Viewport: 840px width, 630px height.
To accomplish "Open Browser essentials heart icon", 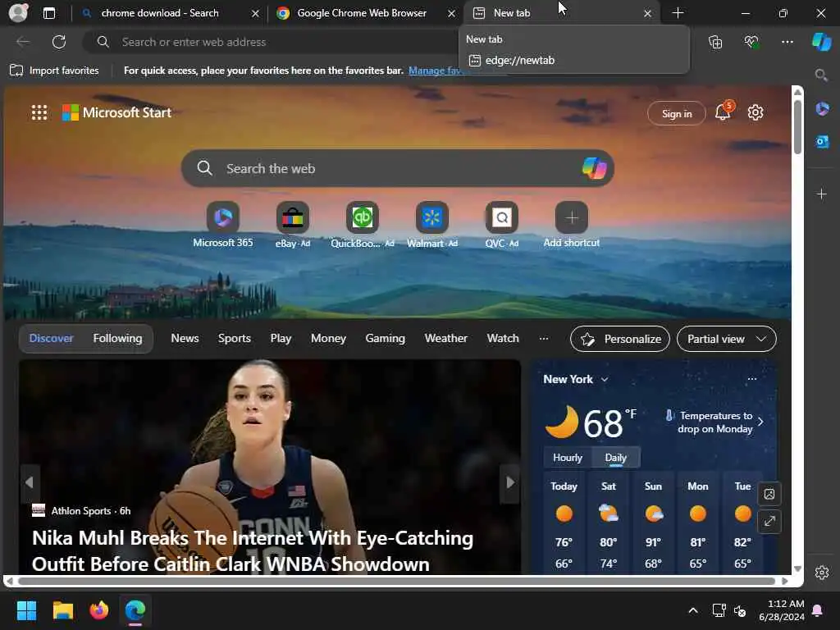I will (x=751, y=42).
